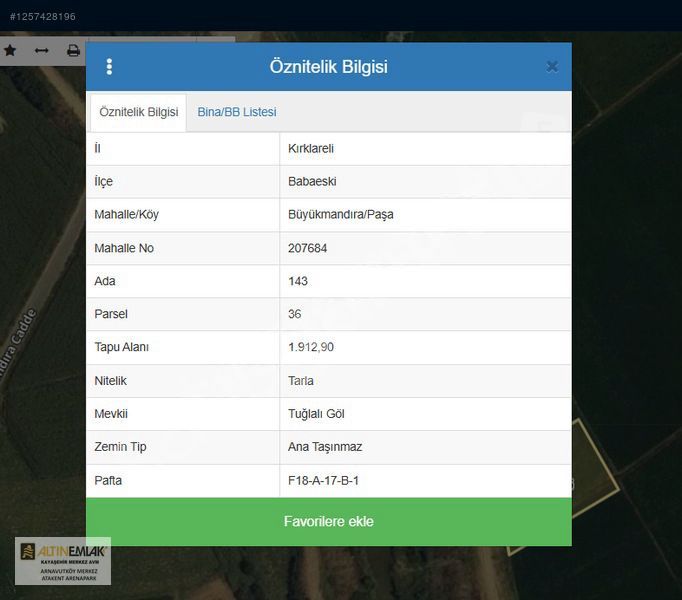The height and width of the screenshot is (600, 682).
Task: Click the Kırklareli province value
Action: tap(311, 148)
